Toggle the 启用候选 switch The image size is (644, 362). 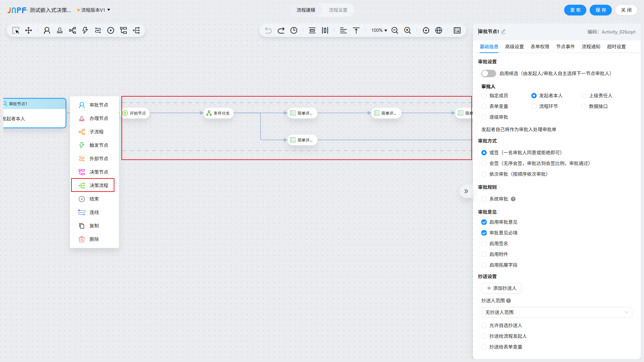pos(488,73)
